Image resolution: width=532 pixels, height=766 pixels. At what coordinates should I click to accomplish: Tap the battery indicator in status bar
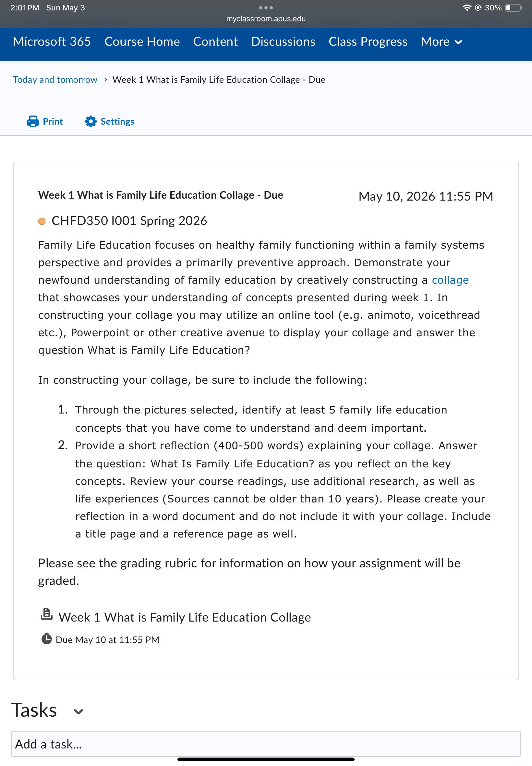513,8
